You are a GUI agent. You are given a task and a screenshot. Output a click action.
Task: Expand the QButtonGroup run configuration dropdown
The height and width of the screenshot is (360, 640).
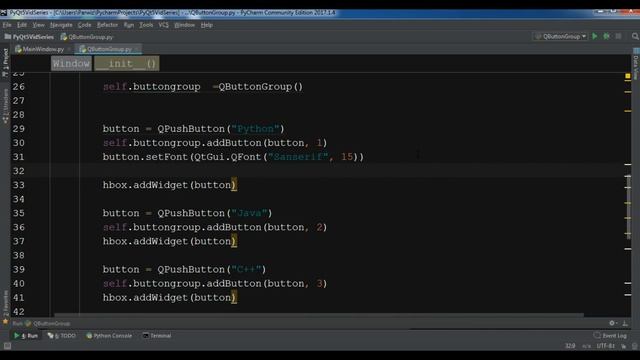560,36
